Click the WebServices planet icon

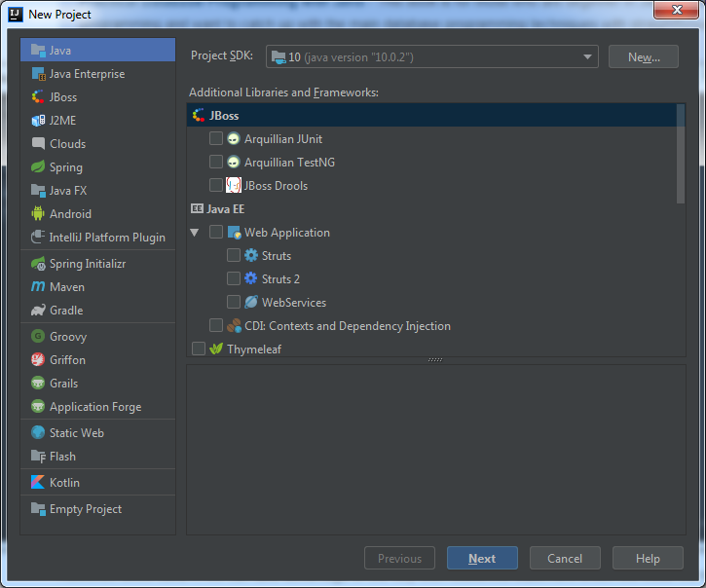click(x=251, y=302)
